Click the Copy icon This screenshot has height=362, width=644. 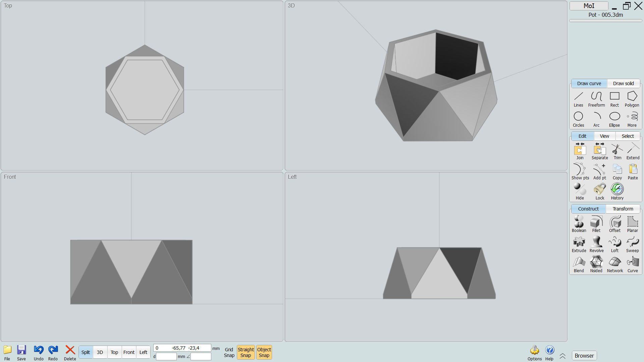point(617,172)
